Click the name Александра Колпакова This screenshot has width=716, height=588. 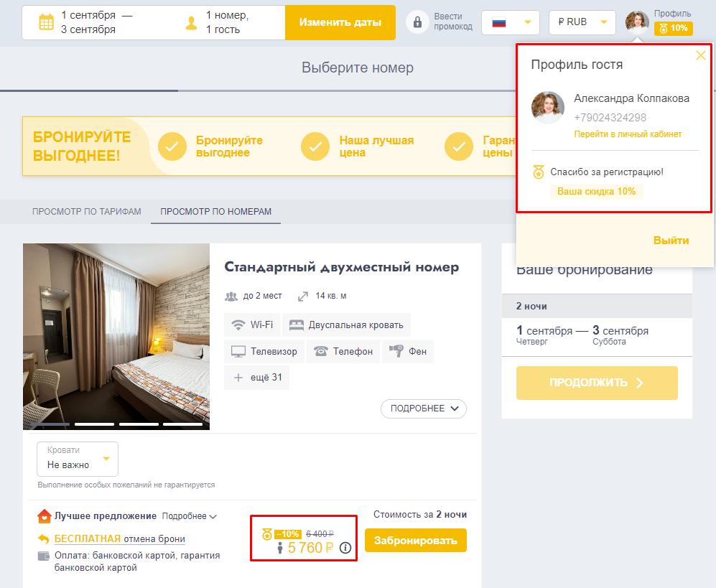coord(631,98)
